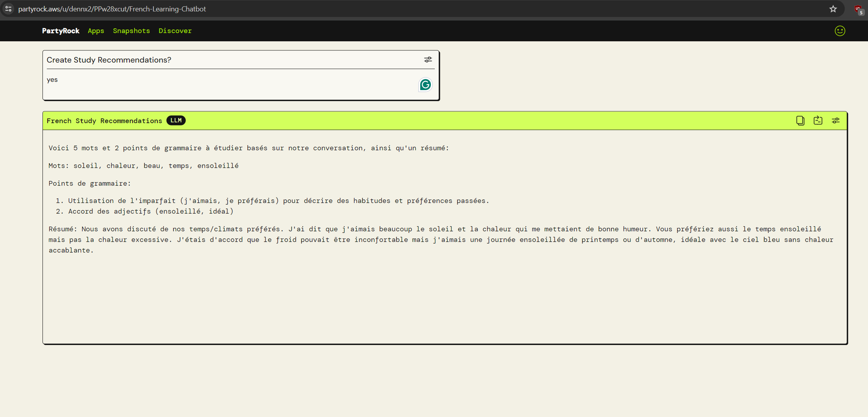
Task: Open the Apps navigation item
Action: (x=96, y=31)
